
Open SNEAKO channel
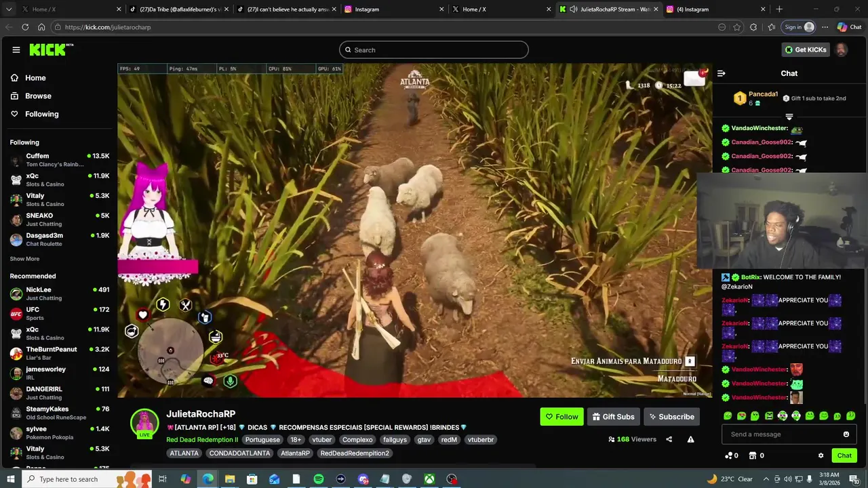tap(59, 220)
